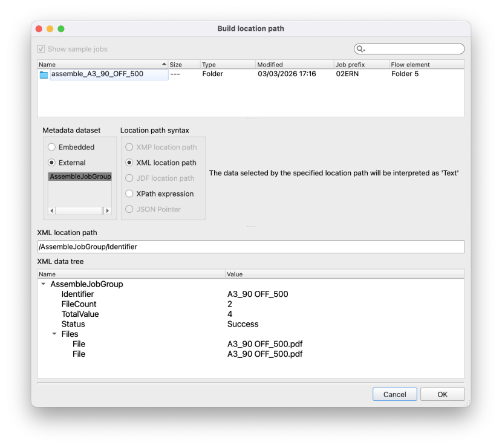Image resolution: width=502 pixels, height=448 pixels.
Task: Select XML location path syntax option
Action: 129,163
